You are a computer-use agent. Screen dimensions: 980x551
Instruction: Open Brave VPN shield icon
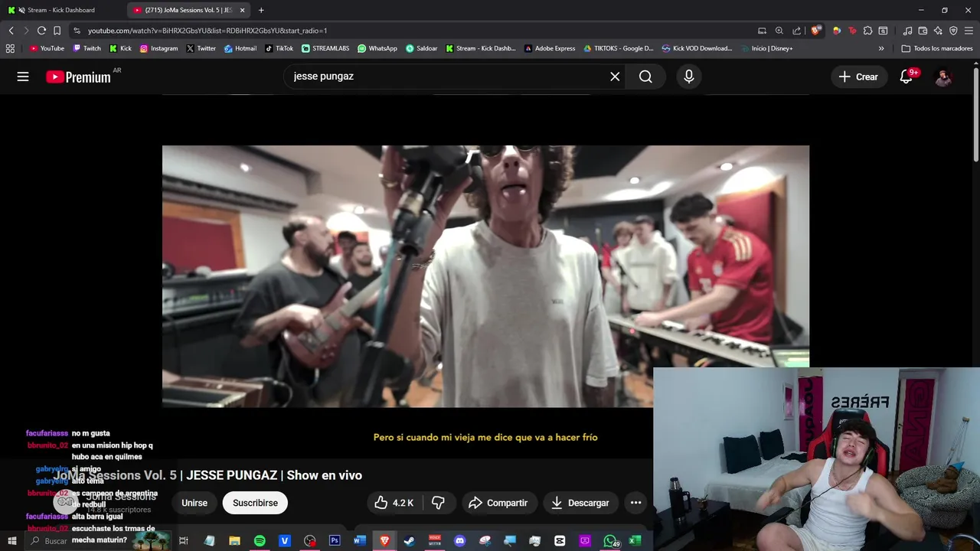(x=953, y=31)
